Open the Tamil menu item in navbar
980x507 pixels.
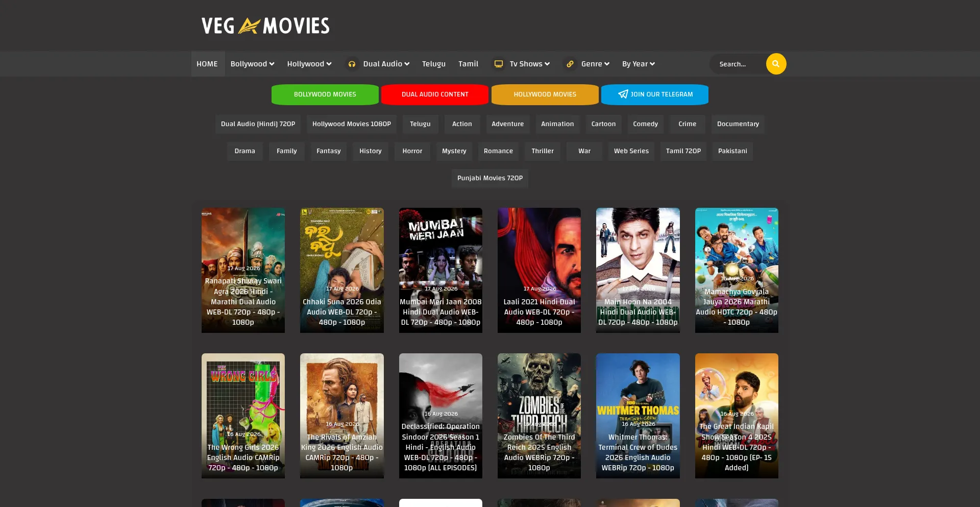468,64
